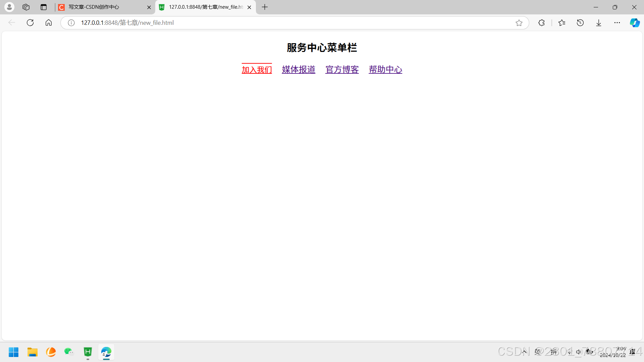The image size is (644, 362).
Task: Launch the Copilot sidebar icon
Action: (x=635, y=23)
